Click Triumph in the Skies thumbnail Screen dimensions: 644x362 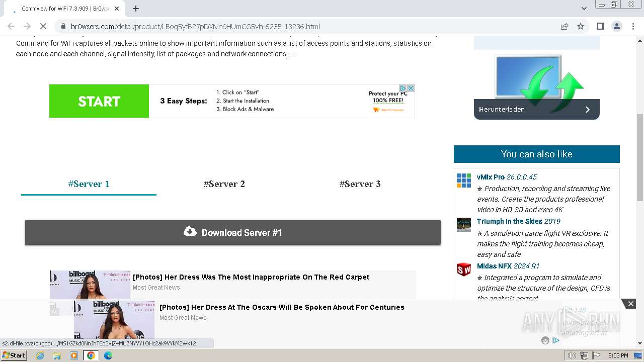pos(464,225)
